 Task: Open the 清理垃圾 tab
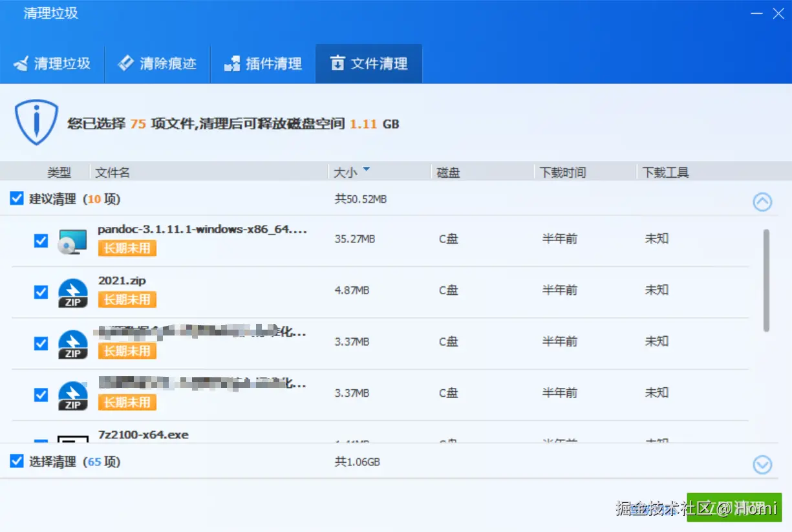[x=52, y=64]
